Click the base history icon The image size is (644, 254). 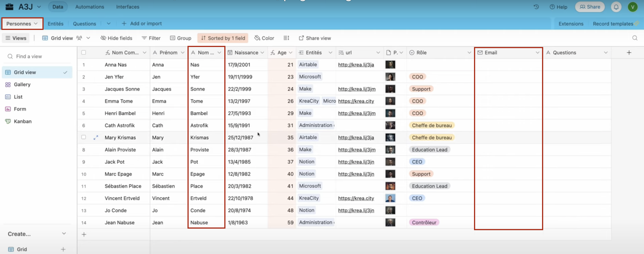[x=536, y=7]
